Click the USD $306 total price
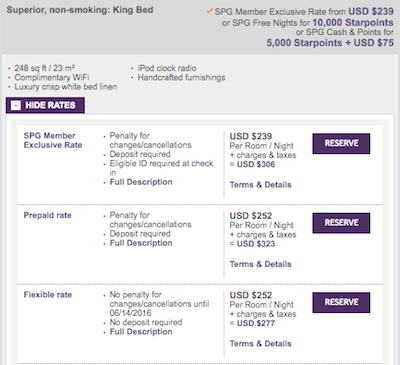 click(x=256, y=164)
